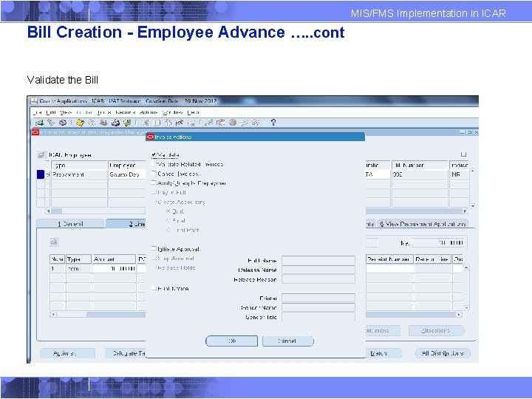Click the Release Name input field
Image resolution: width=532 pixels, height=399 pixels.
[x=318, y=270]
